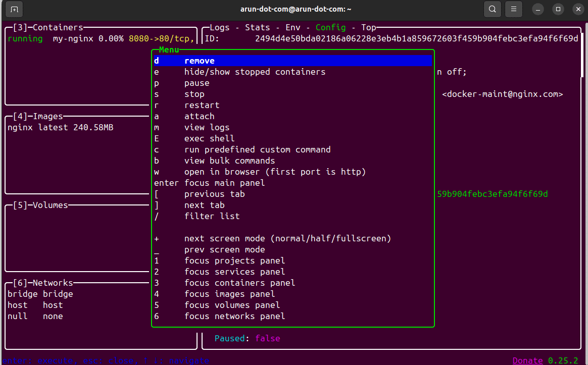Screen dimensions: 588x365
Task: Select 'view bulk commands' entry
Action: click(293, 161)
